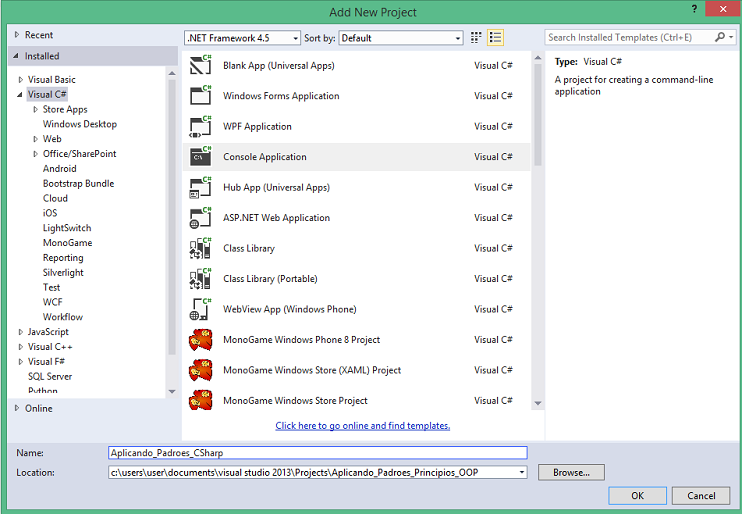Image resolution: width=742 pixels, height=514 pixels.
Task: Click the Browse... button
Action: (571, 472)
